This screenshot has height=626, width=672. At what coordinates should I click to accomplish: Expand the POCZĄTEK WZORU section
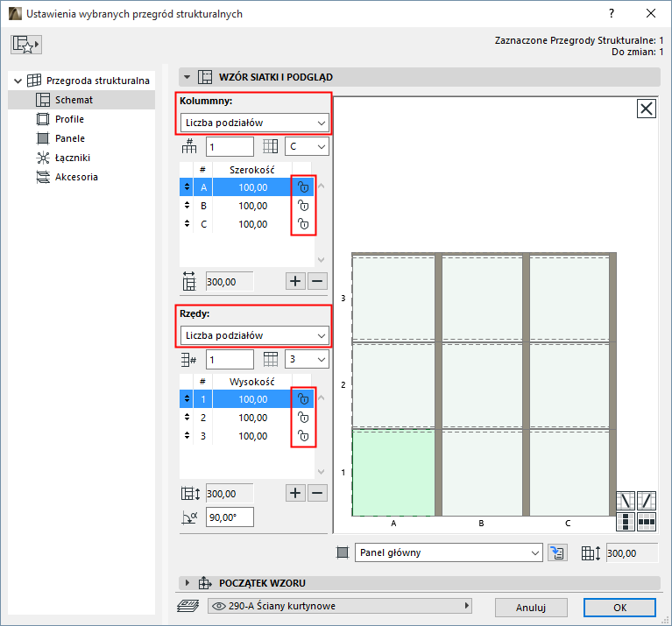point(187,583)
